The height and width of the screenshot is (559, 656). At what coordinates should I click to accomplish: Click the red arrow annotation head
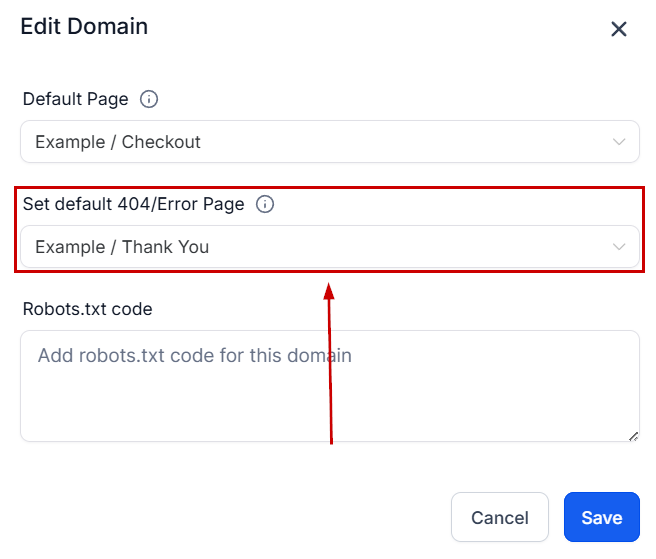(x=327, y=291)
